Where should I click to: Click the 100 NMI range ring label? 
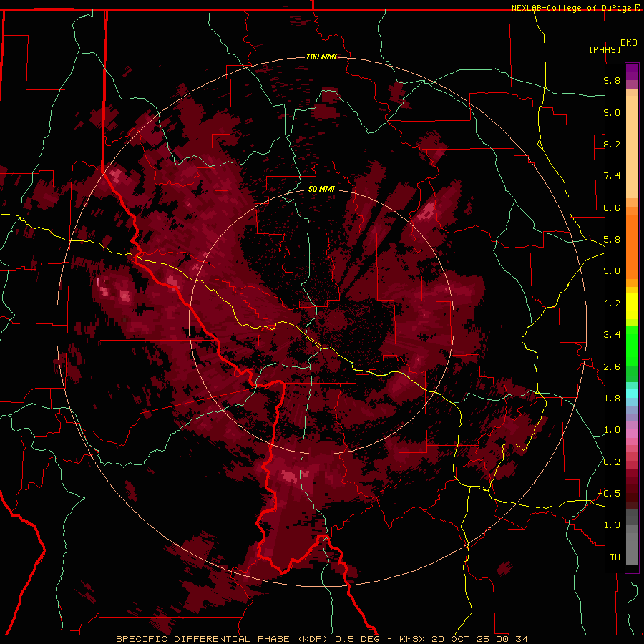coord(321,57)
